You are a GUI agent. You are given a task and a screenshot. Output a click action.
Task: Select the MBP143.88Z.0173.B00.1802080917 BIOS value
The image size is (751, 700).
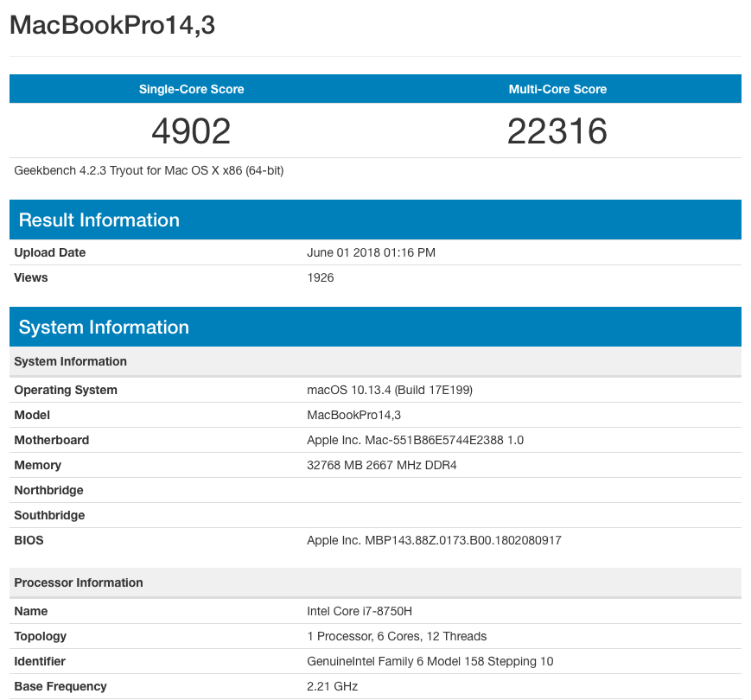click(434, 541)
